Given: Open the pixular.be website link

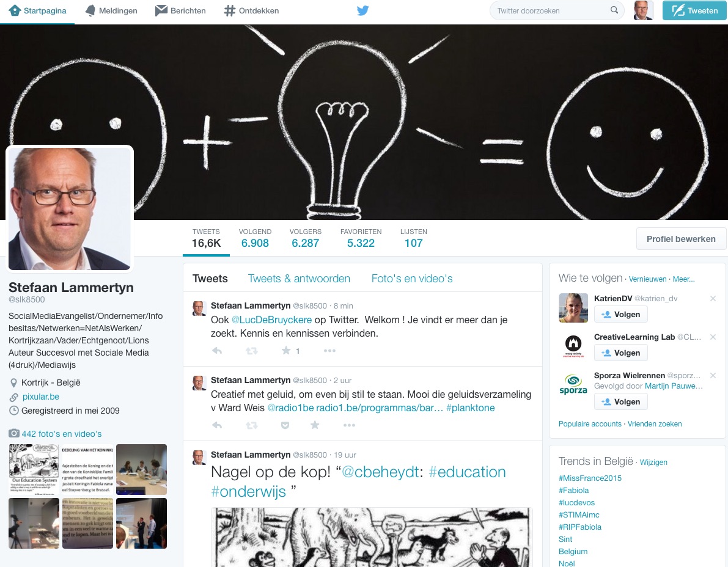Looking at the screenshot, I should [x=40, y=396].
